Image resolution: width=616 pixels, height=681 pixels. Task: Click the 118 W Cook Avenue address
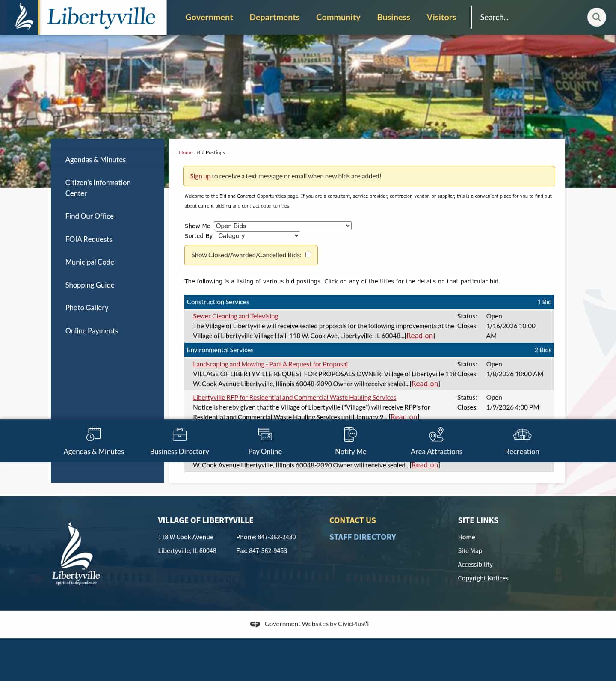pos(186,537)
